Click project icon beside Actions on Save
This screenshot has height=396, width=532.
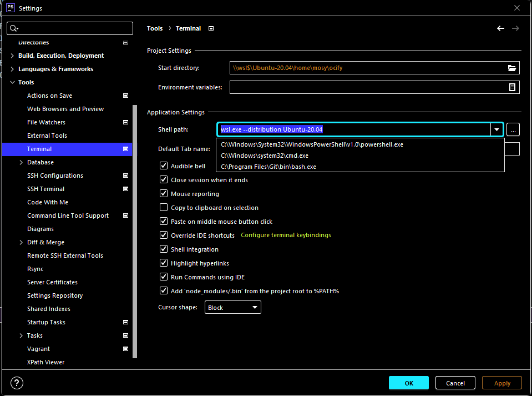125,96
